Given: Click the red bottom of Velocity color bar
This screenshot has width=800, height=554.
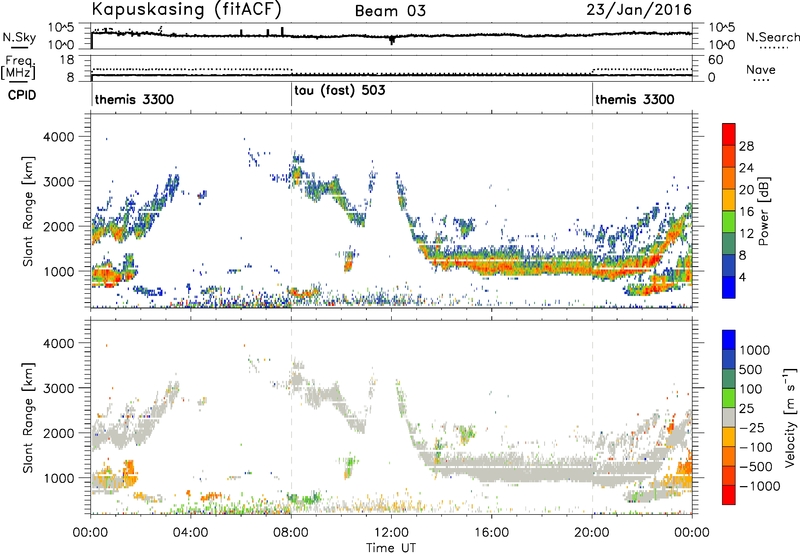Looking at the screenshot, I should 729,495.
